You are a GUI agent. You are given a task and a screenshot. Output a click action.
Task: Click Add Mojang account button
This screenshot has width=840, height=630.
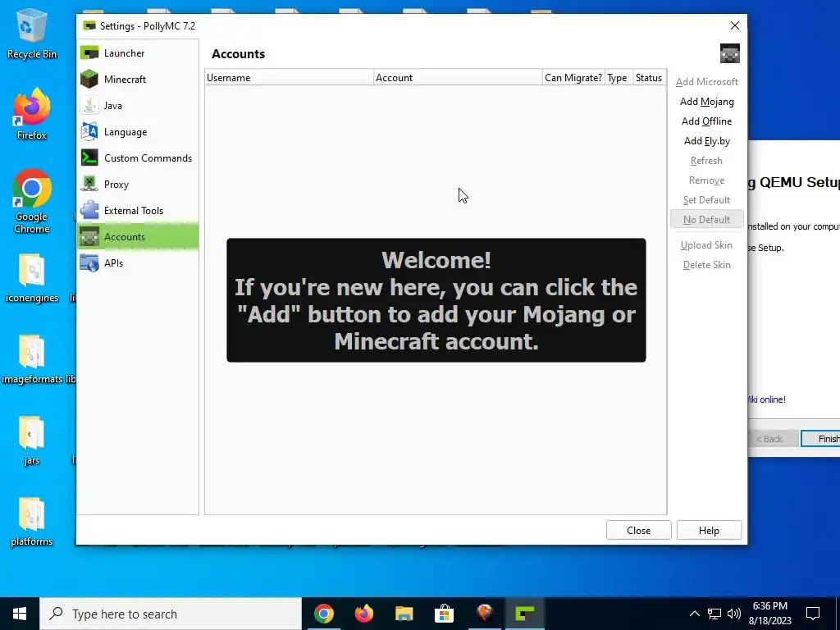(x=706, y=102)
